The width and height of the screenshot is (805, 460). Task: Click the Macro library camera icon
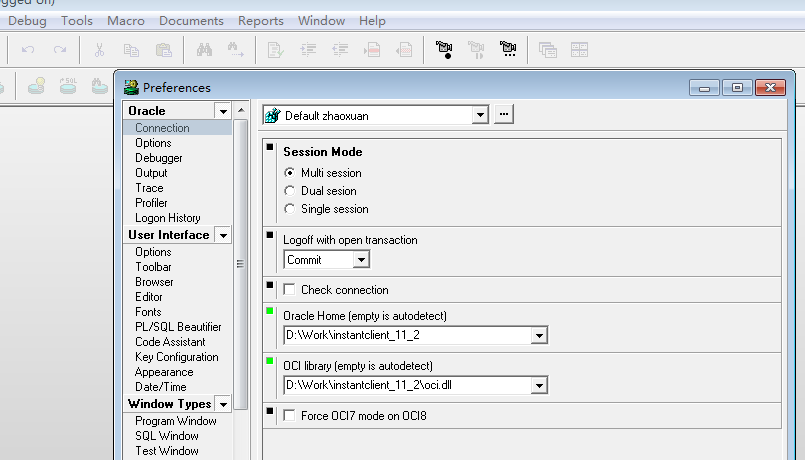tap(508, 49)
